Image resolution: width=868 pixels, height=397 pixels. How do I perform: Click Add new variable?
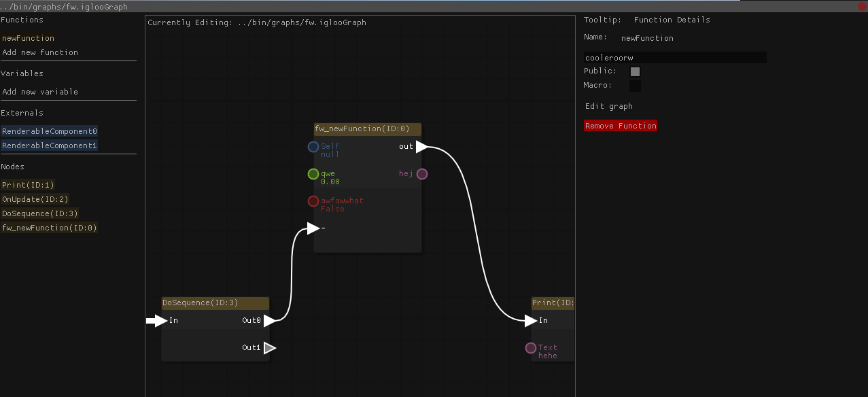pos(40,92)
